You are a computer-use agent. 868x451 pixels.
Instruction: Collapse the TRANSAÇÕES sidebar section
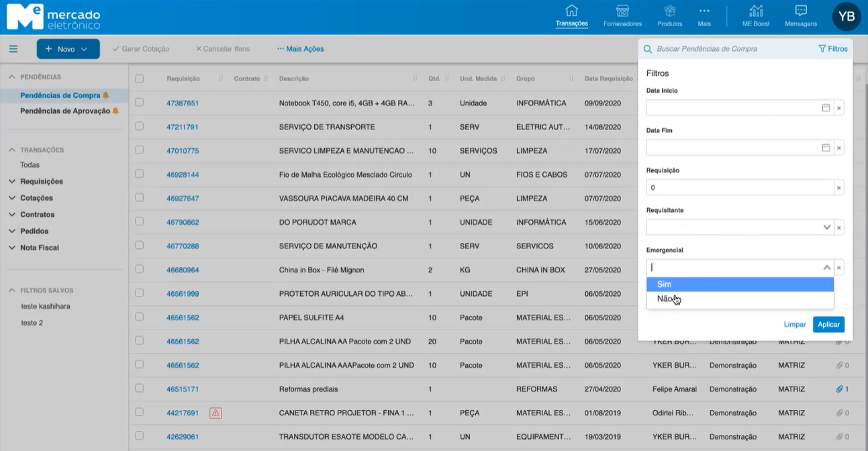pos(12,150)
